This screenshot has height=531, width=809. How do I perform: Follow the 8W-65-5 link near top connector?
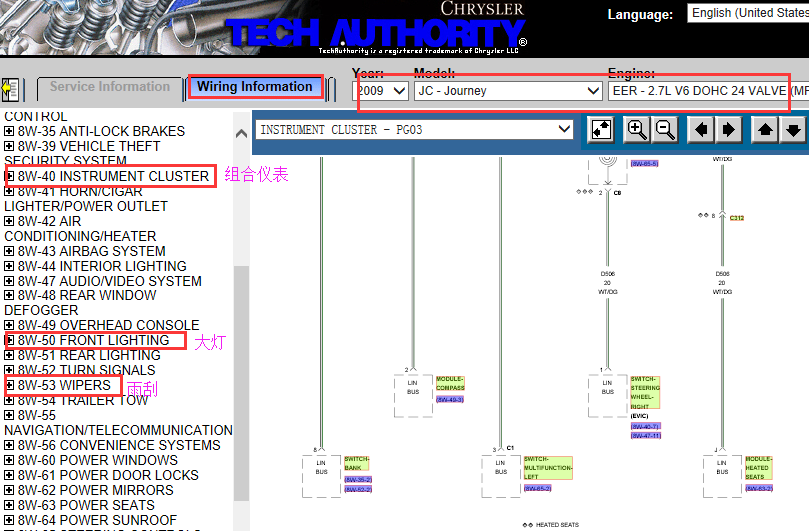pos(644,164)
